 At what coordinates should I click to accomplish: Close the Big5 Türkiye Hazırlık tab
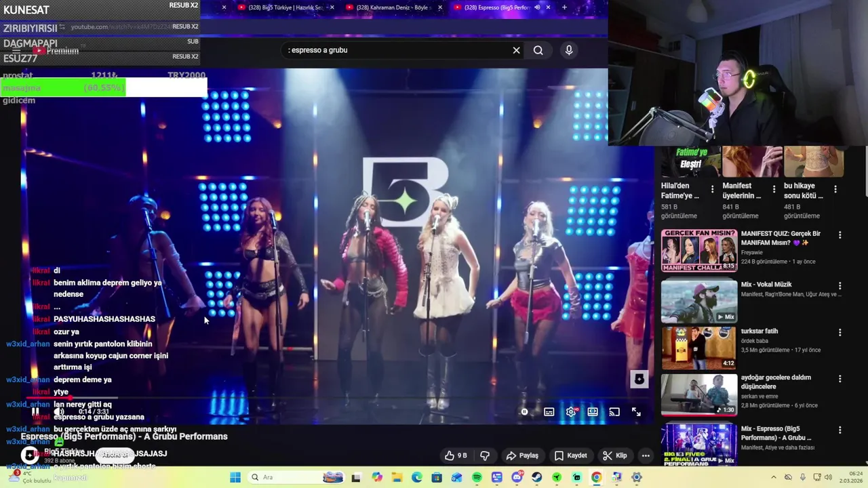coord(332,7)
